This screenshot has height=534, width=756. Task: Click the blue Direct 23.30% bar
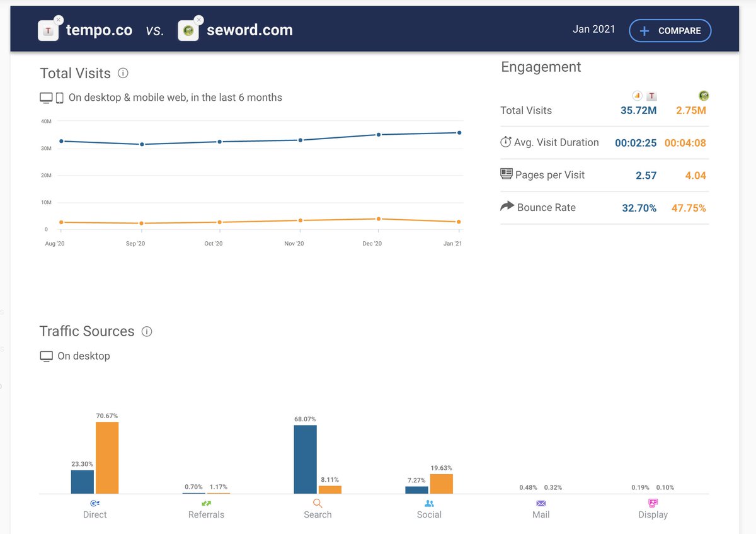point(82,482)
